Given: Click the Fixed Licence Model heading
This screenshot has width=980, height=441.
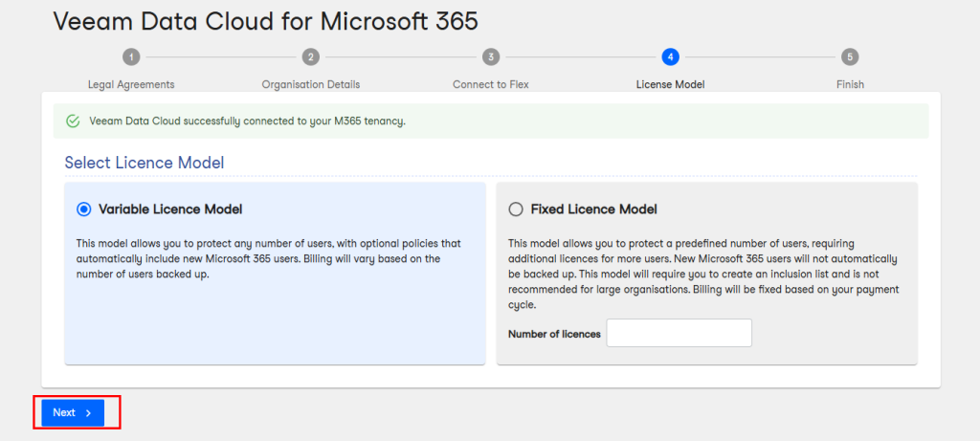Looking at the screenshot, I should pyautogui.click(x=593, y=209).
